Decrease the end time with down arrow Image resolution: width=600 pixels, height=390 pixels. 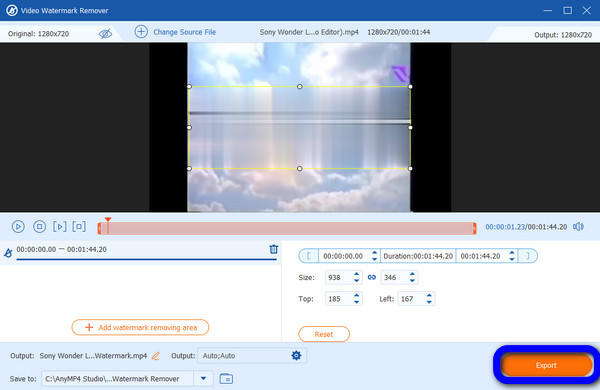tap(512, 259)
